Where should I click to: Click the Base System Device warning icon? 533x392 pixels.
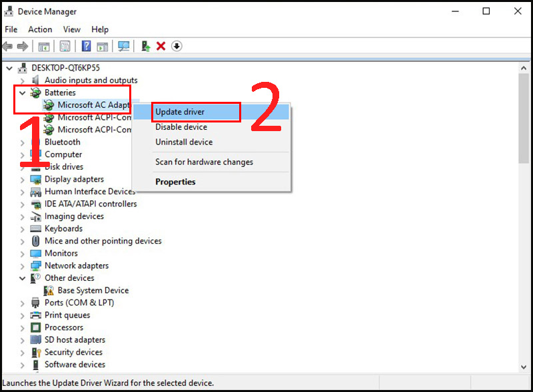(x=49, y=290)
